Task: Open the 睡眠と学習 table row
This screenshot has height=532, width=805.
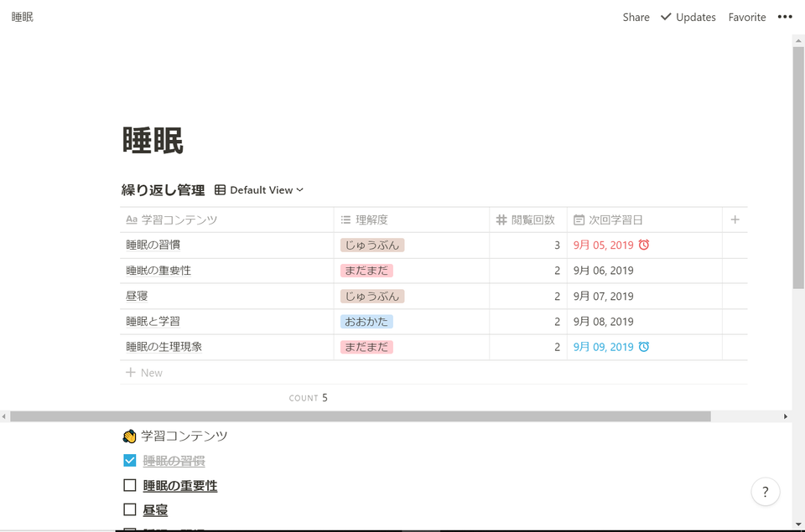Action: (x=153, y=322)
